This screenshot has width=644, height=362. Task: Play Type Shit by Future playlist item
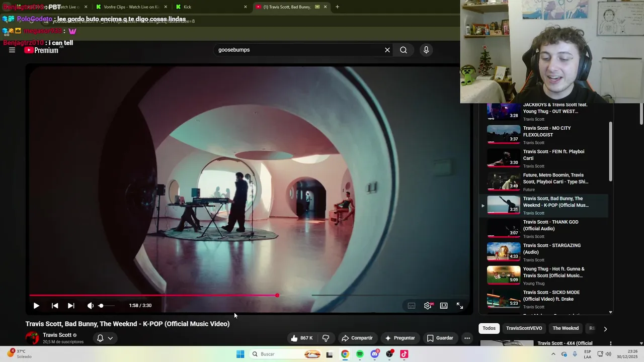point(543,182)
